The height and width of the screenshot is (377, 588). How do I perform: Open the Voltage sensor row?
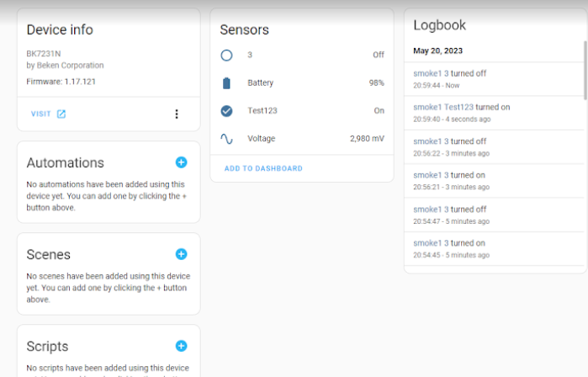click(302, 139)
